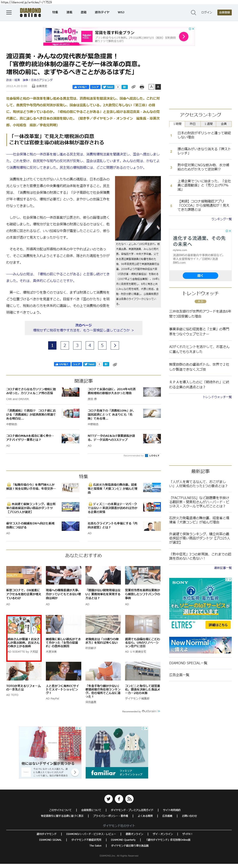Select the 1週間 ranking tab
This screenshot has height=868, width=238.
208,124
